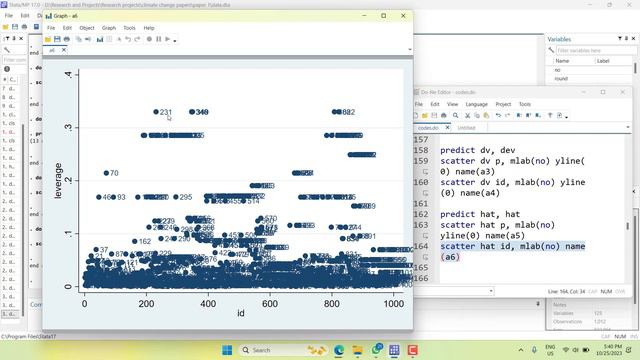This screenshot has width=640, height=360.
Task: Close the a6 graph tab
Action: tap(64, 50)
